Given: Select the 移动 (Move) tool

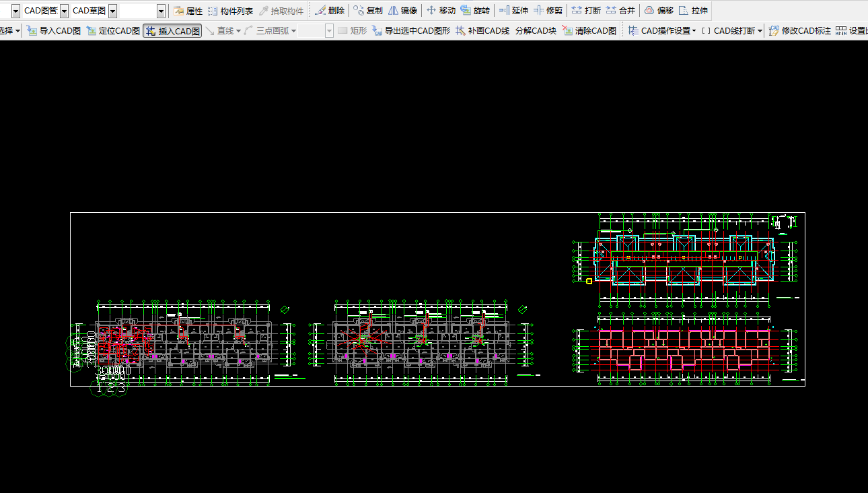Looking at the screenshot, I should [441, 11].
